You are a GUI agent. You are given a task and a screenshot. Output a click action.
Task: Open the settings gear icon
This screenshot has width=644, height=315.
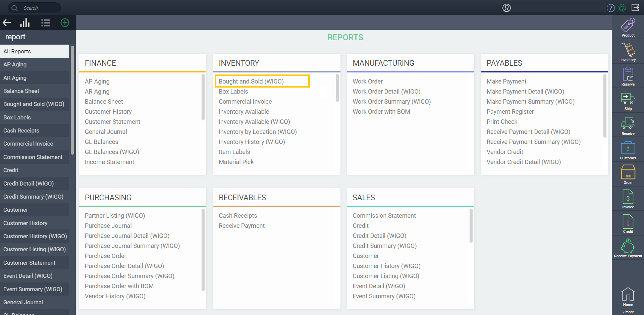coord(623,8)
